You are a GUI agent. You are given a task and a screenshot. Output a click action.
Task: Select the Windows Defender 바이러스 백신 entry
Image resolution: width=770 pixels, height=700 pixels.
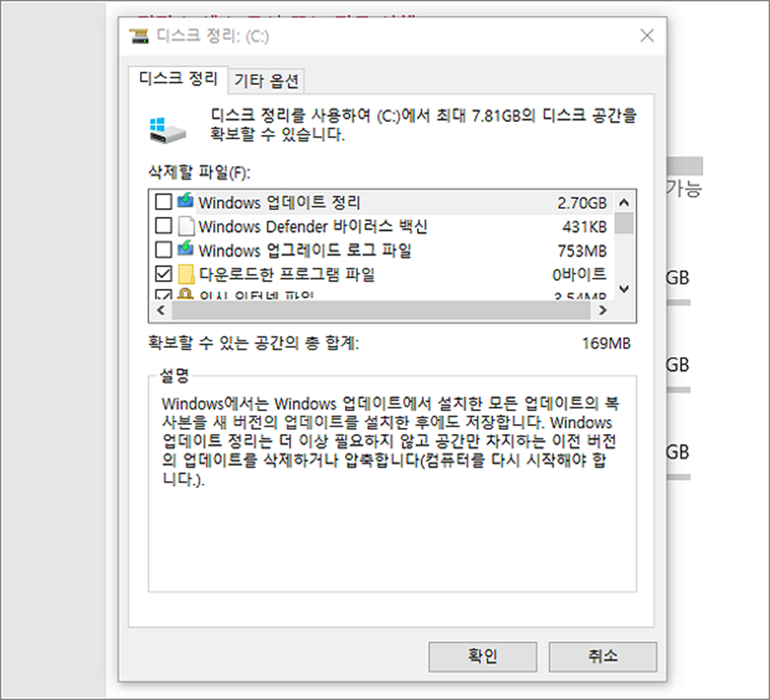click(381, 226)
